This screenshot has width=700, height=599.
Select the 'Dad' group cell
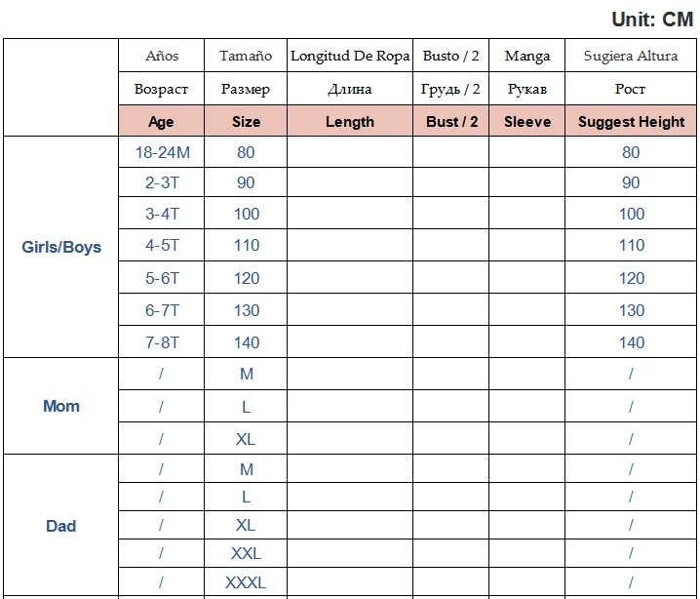point(61,526)
